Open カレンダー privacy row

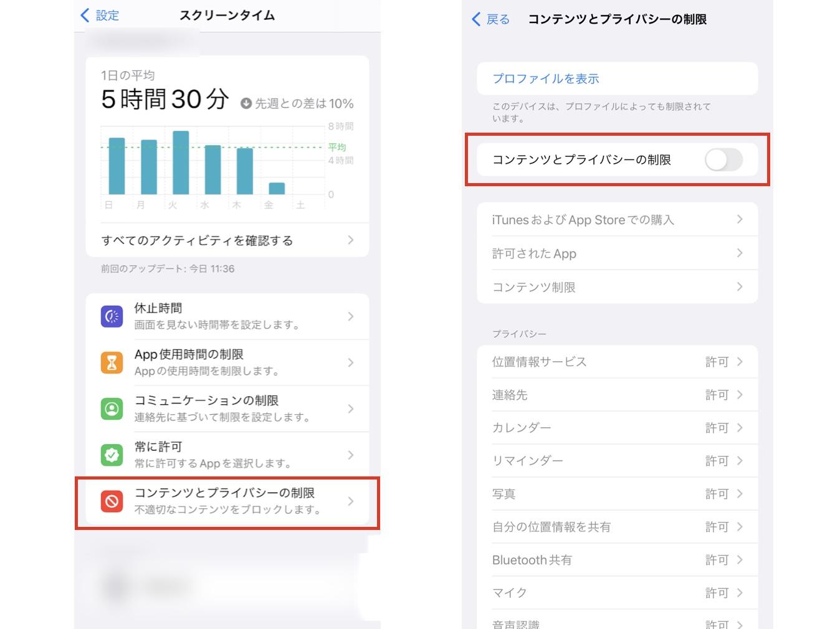pos(618,428)
